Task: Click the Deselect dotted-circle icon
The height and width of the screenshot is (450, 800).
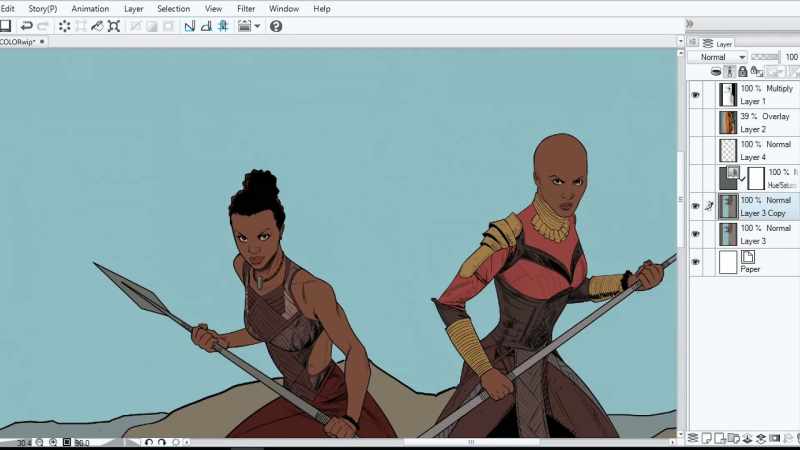Action: coord(64,26)
